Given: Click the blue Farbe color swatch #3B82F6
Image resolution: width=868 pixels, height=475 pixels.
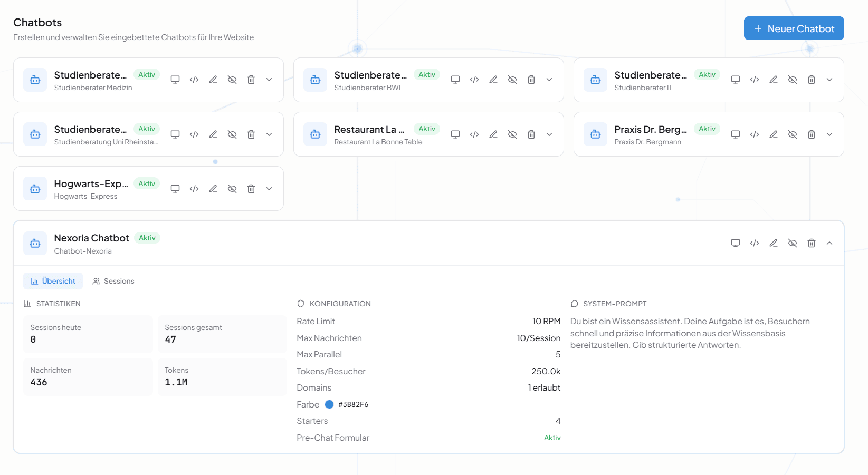Looking at the screenshot, I should click(x=329, y=404).
